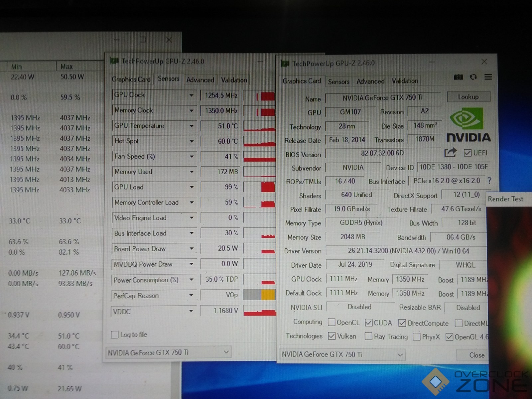Take a GPU-Z screenshot with the camera icon
The image size is (532, 399).
click(x=459, y=77)
